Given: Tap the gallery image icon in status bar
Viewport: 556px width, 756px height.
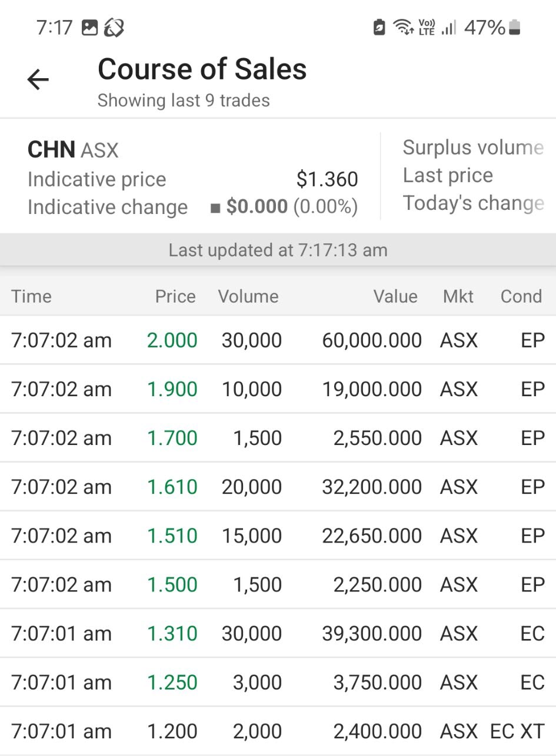Looking at the screenshot, I should (89, 28).
